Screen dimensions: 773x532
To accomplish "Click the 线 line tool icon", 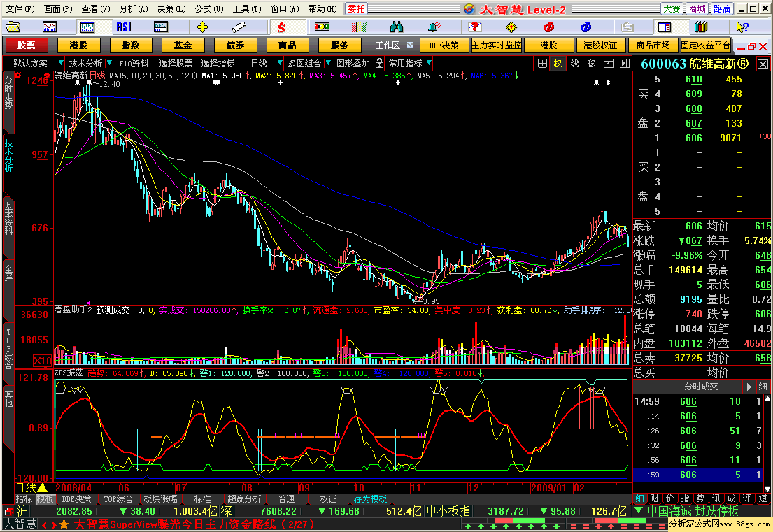I will [575, 63].
